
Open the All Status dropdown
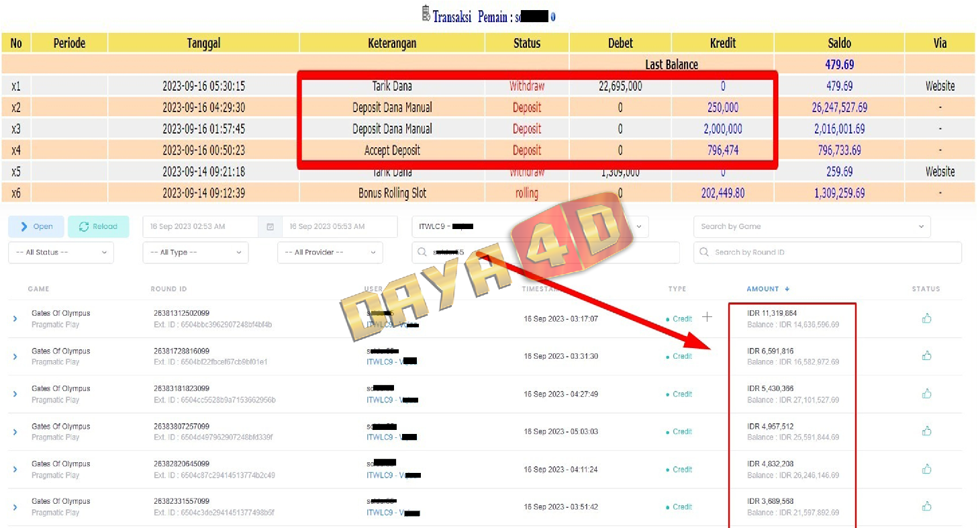pos(60,253)
